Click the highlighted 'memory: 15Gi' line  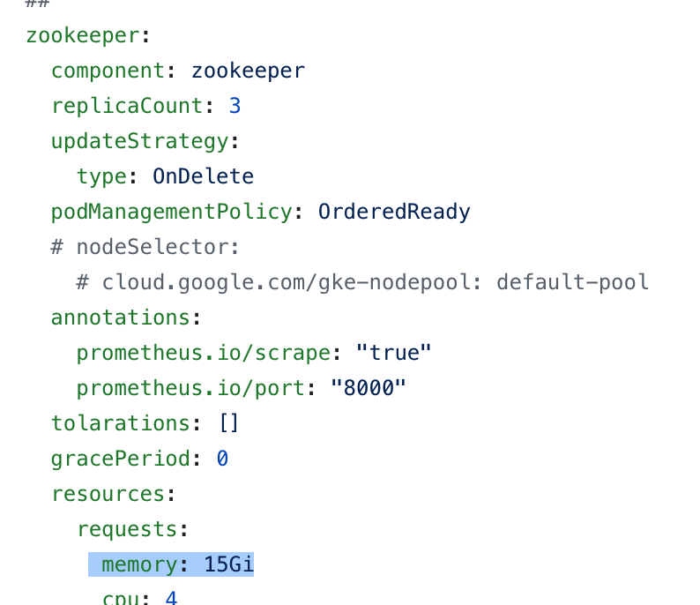(x=171, y=564)
